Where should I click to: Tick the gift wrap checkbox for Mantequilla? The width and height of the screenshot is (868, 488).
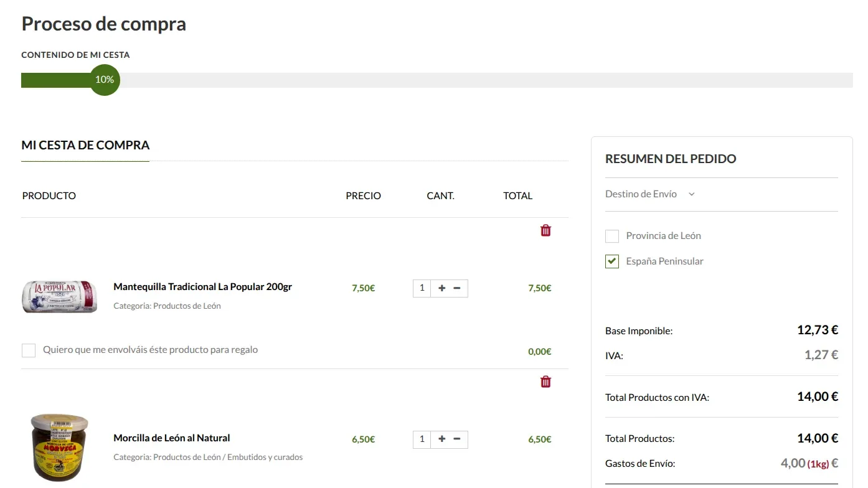[29, 350]
